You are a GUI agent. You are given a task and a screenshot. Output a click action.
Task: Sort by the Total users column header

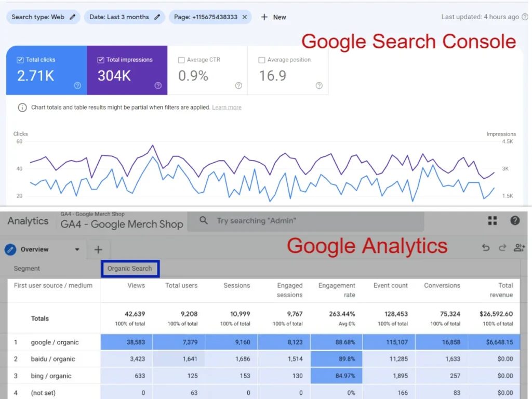(181, 286)
